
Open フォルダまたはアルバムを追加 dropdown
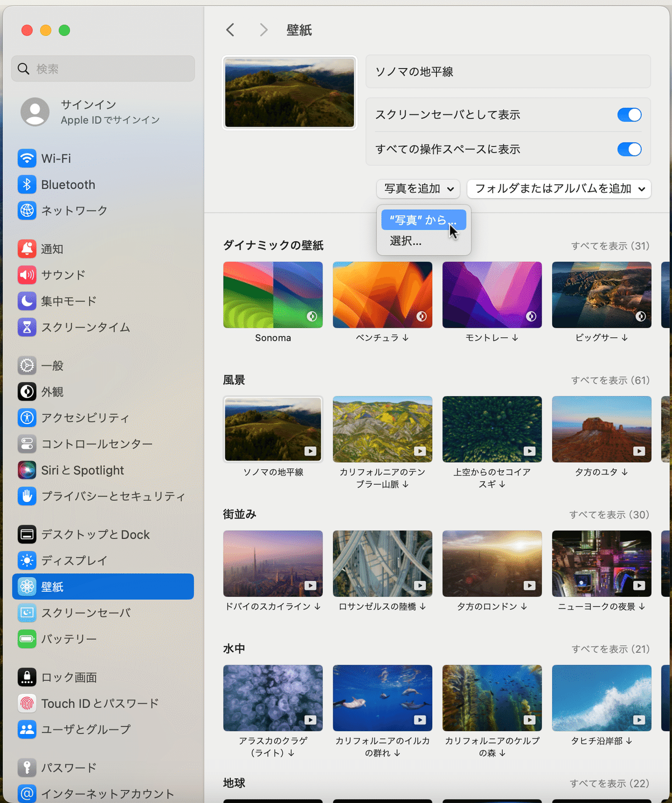tap(559, 189)
